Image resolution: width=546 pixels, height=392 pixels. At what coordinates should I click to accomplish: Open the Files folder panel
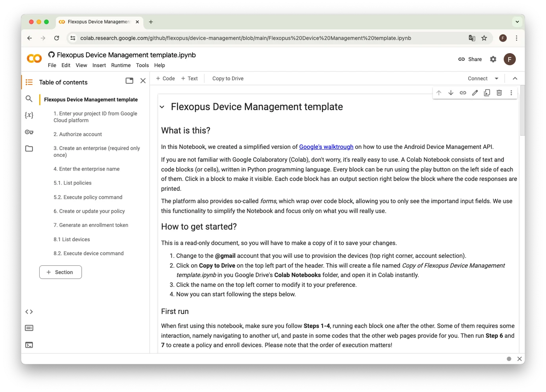click(29, 149)
